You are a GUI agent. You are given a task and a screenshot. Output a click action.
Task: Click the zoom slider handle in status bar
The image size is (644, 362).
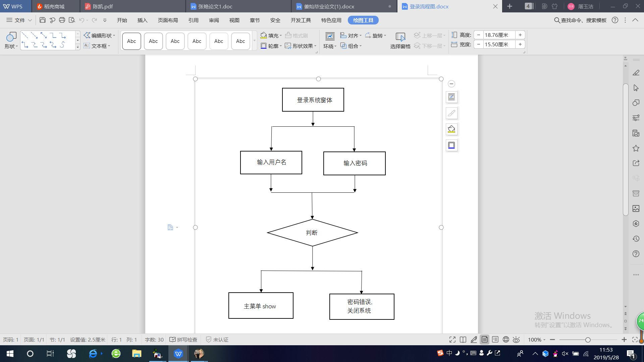coord(588,340)
